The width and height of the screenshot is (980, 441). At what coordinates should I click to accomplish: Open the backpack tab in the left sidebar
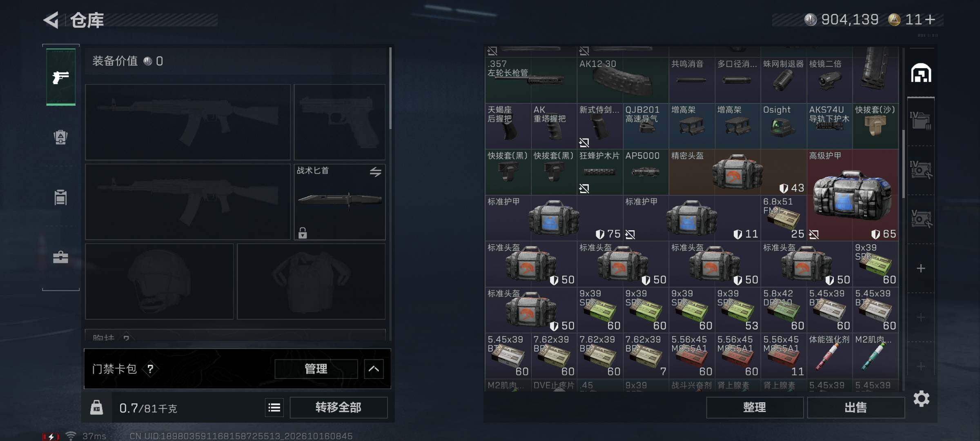point(60,137)
